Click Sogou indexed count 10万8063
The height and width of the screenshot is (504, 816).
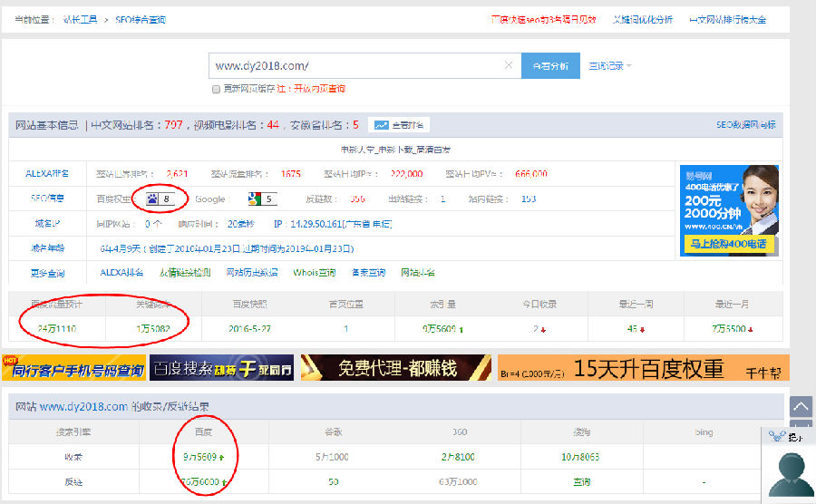(580, 457)
